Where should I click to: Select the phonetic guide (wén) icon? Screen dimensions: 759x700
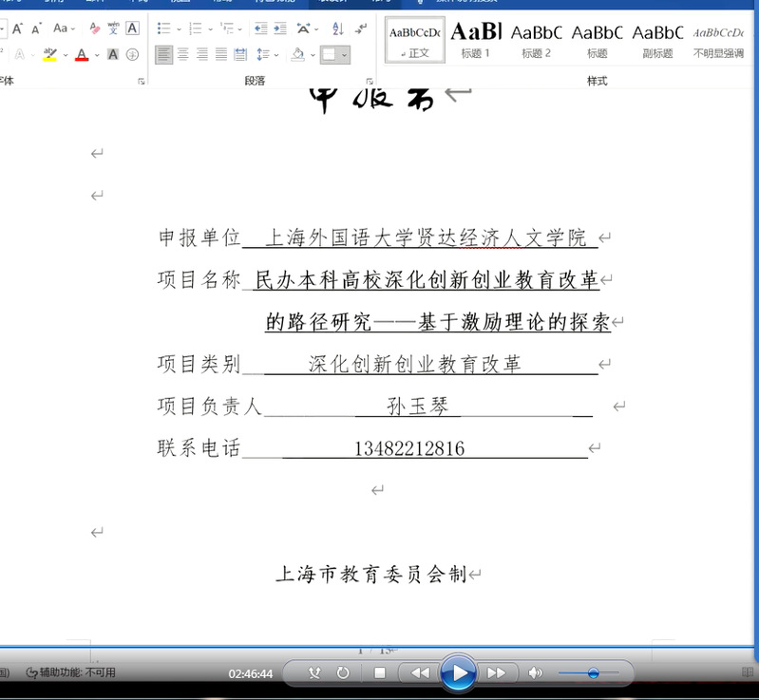113,28
